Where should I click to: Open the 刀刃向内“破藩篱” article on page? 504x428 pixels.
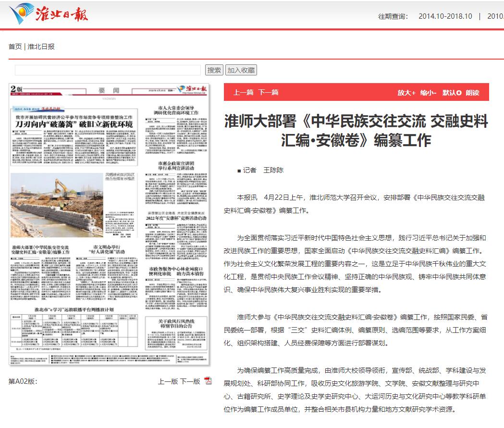tap(74, 124)
